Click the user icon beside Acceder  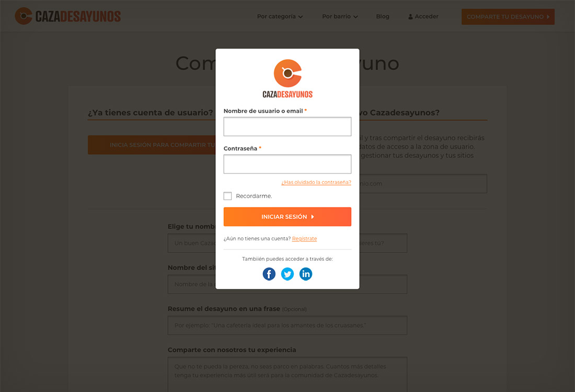pos(410,17)
